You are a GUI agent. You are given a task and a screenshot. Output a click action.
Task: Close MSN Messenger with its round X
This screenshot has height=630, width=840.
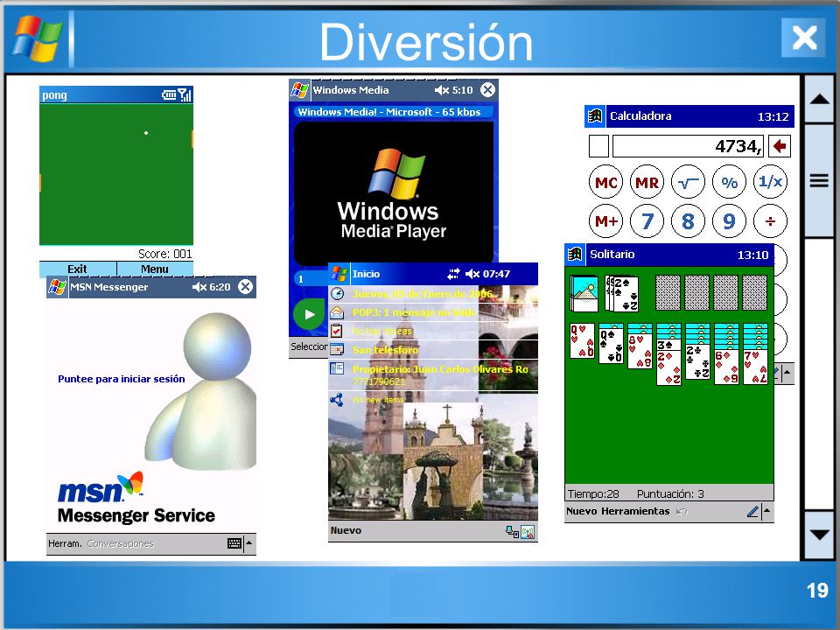coord(245,287)
